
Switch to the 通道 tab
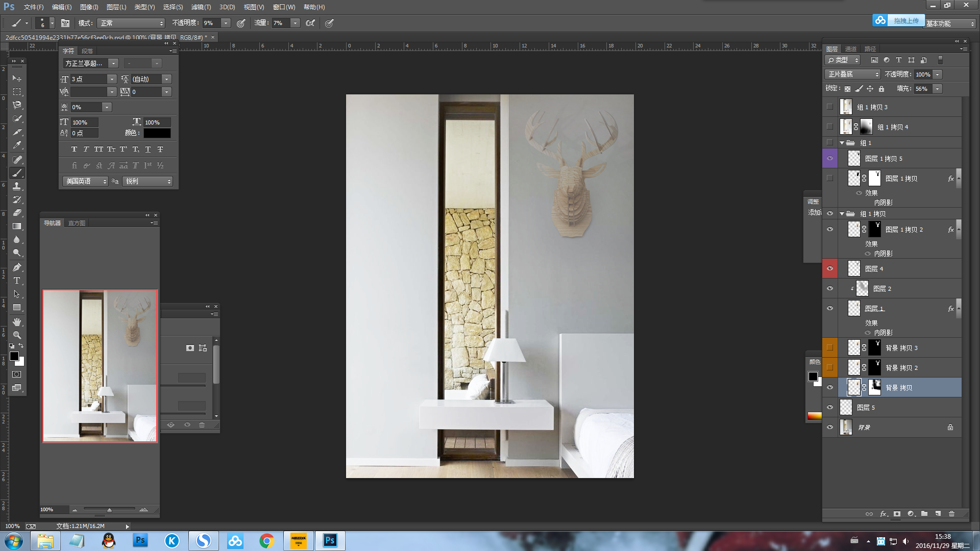click(851, 49)
